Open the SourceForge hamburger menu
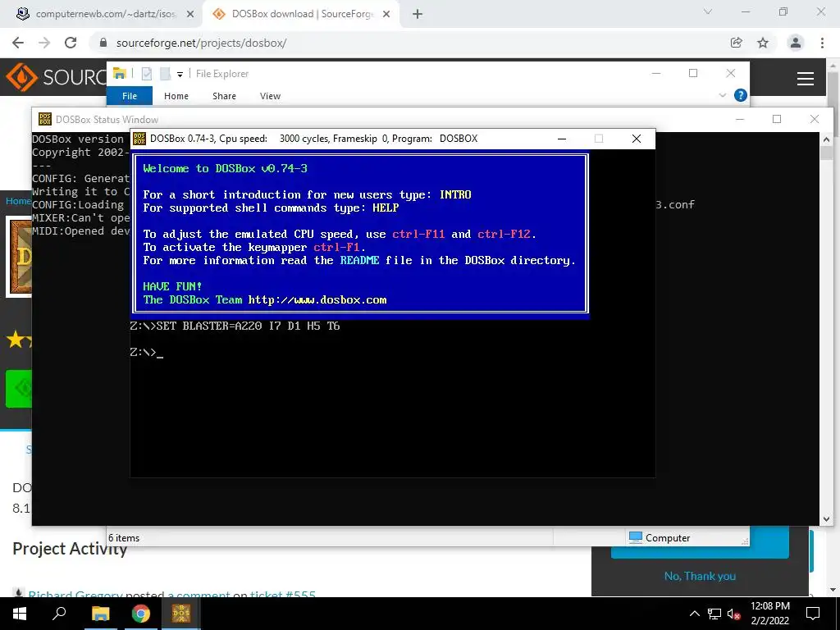 806,79
